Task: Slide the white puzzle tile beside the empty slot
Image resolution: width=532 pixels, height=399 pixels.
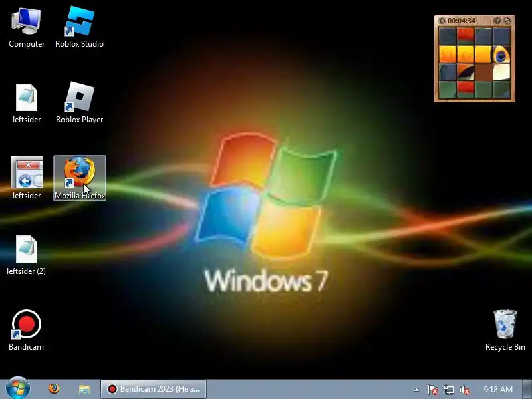Action: coord(501,72)
